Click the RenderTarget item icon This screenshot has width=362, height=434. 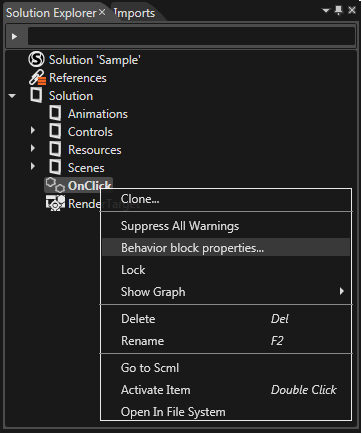point(55,203)
